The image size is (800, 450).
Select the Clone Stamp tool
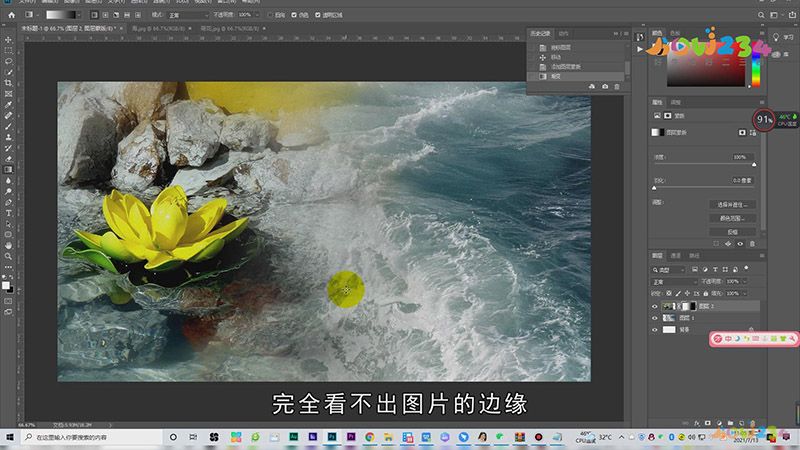pyautogui.click(x=8, y=137)
